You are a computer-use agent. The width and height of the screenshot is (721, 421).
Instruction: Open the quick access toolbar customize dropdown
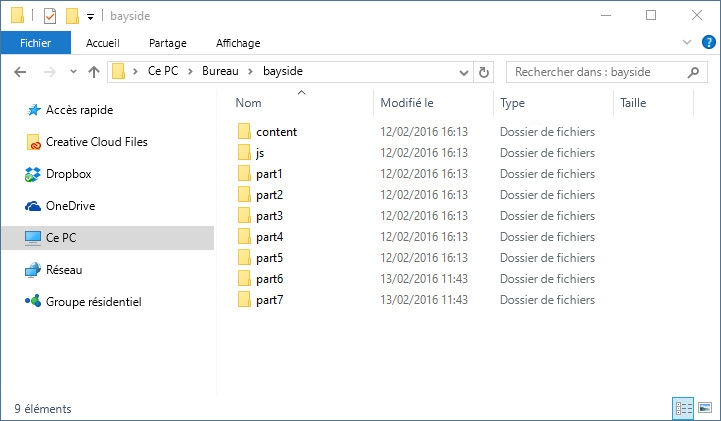tap(90, 17)
